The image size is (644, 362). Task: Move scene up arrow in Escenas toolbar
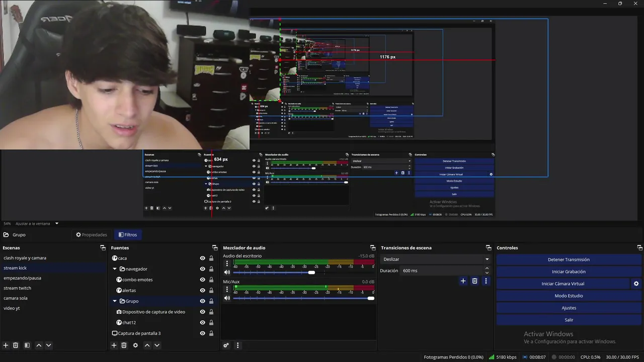point(39,345)
